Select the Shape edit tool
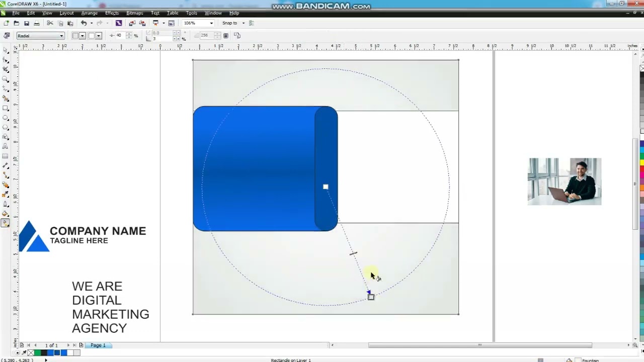 6,60
